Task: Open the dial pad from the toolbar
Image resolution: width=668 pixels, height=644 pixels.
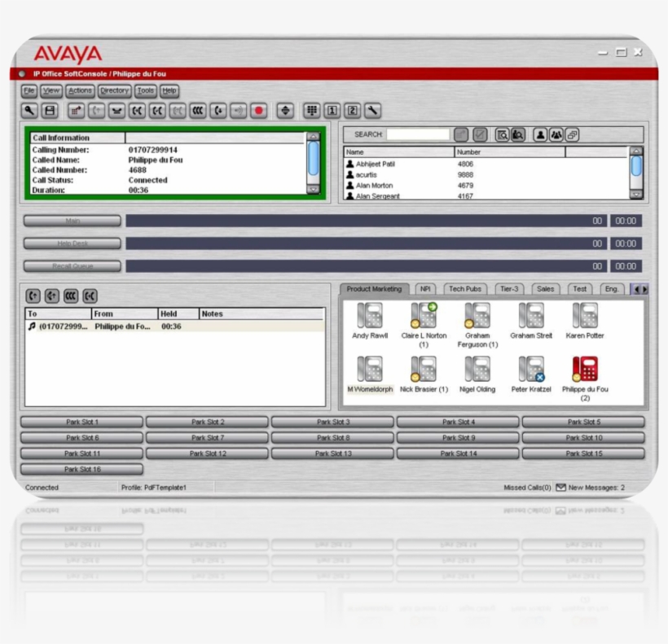Action: (x=311, y=111)
